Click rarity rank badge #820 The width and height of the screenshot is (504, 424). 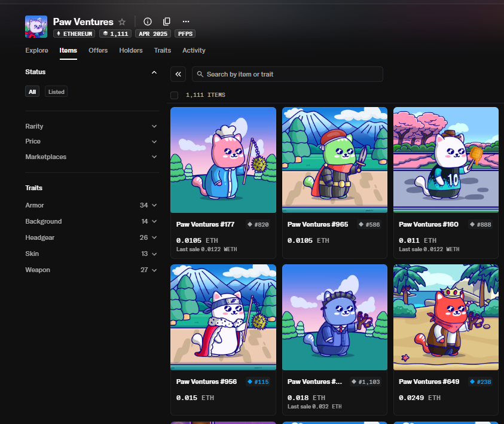pyautogui.click(x=258, y=224)
